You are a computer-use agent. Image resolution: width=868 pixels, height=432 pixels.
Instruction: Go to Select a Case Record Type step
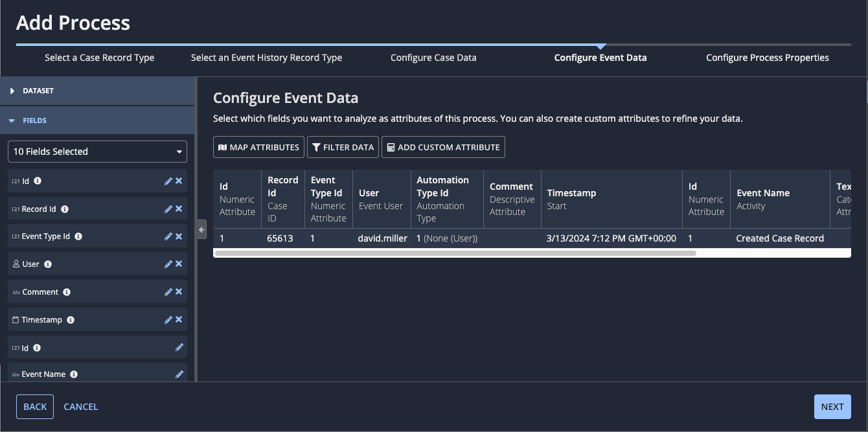(x=100, y=58)
